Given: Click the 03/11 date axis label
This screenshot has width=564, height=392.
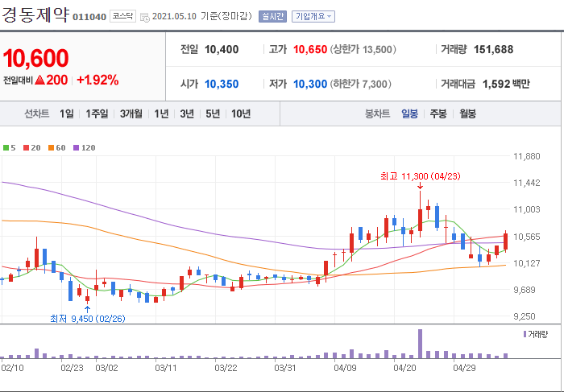Looking at the screenshot, I should [x=165, y=368].
